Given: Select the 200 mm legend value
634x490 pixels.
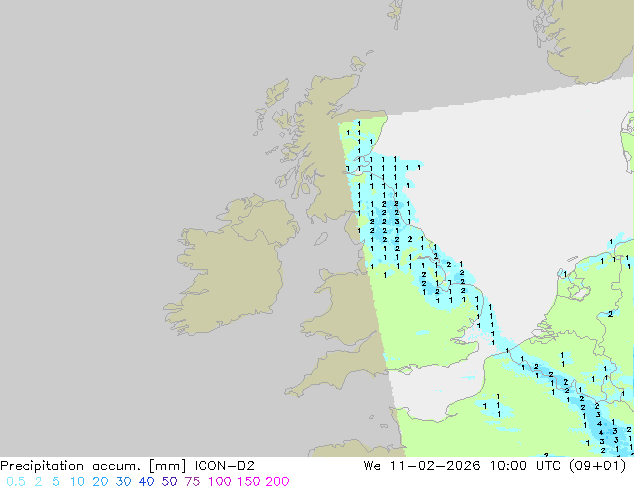Looking at the screenshot, I should (x=277, y=482).
